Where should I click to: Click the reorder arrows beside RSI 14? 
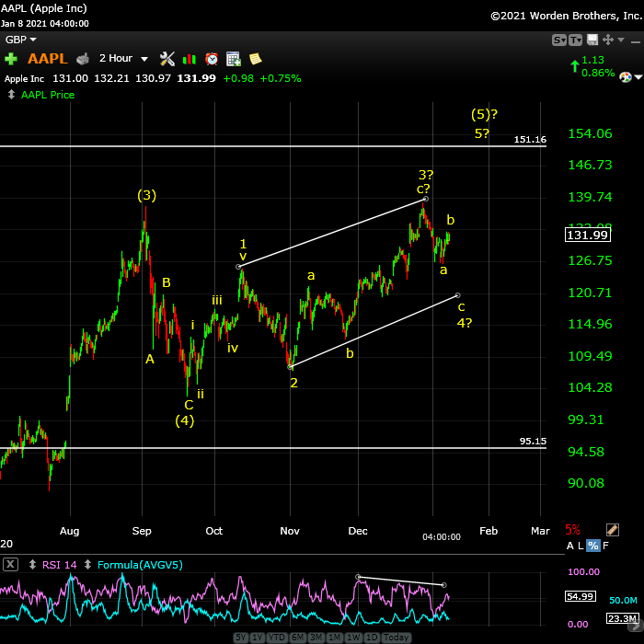pos(32,565)
